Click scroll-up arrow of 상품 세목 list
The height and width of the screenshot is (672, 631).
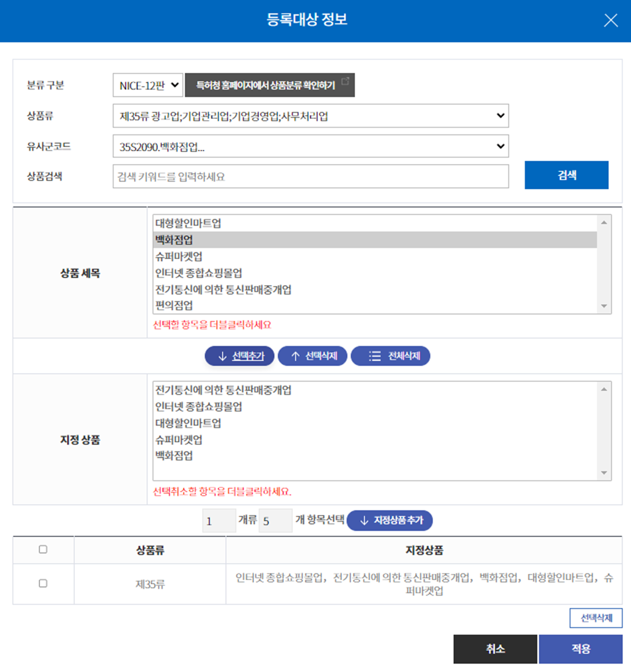[x=604, y=222]
